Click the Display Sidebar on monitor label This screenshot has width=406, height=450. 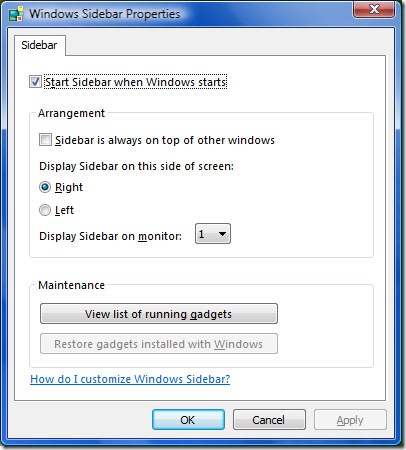(110, 236)
